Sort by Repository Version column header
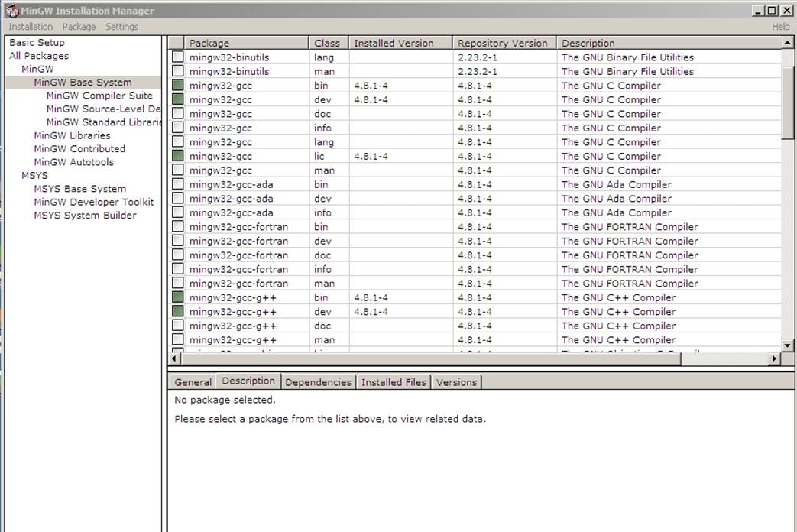 click(503, 44)
